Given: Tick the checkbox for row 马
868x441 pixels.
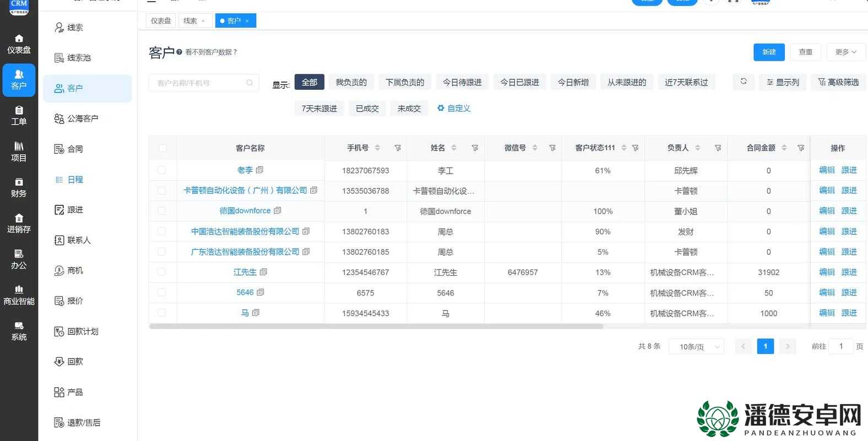Looking at the screenshot, I should click(x=161, y=313).
